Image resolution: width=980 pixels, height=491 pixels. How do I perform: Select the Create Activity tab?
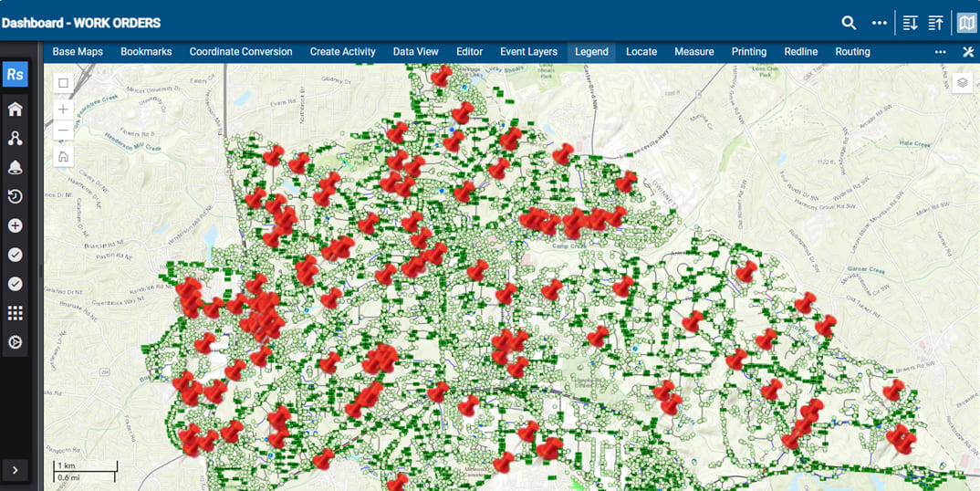(x=342, y=52)
